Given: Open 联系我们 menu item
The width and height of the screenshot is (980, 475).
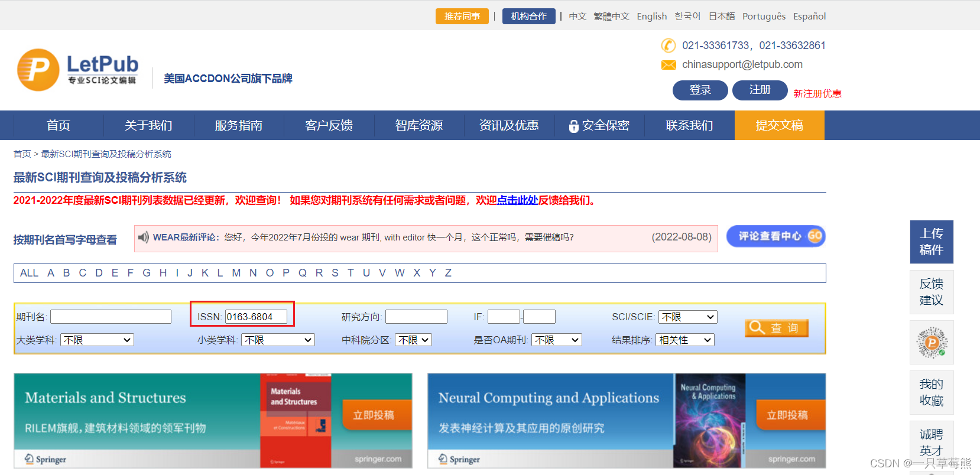Looking at the screenshot, I should (x=689, y=125).
